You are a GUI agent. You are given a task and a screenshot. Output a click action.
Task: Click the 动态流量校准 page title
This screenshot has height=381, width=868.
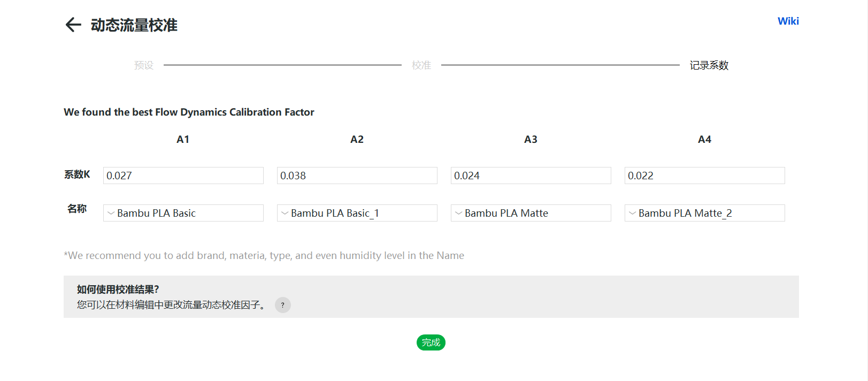134,25
